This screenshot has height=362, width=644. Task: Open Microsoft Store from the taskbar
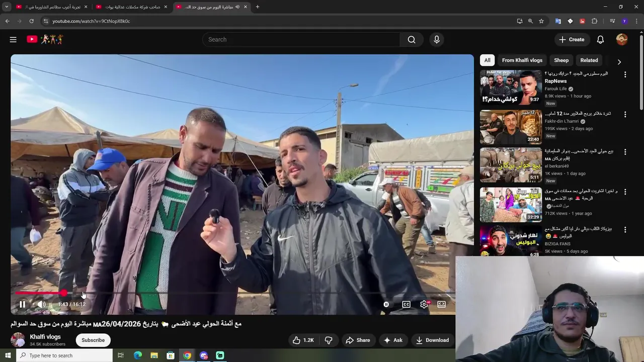(171, 355)
